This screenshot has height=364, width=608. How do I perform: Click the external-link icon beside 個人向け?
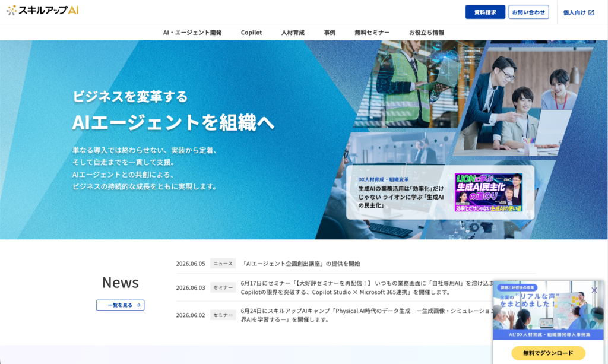tap(591, 12)
